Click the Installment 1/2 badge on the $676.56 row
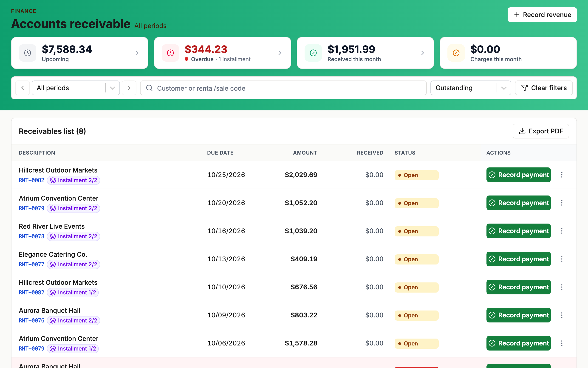The image size is (588, 368). click(73, 292)
